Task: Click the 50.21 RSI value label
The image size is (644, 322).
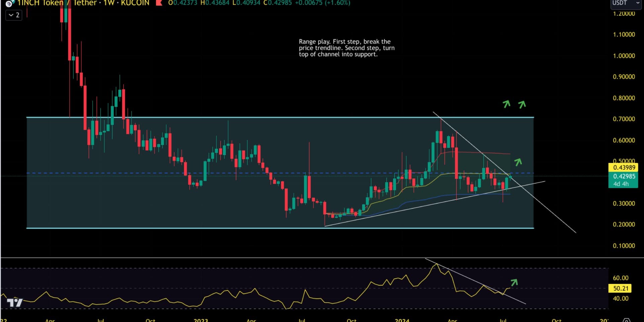Action: coord(620,288)
